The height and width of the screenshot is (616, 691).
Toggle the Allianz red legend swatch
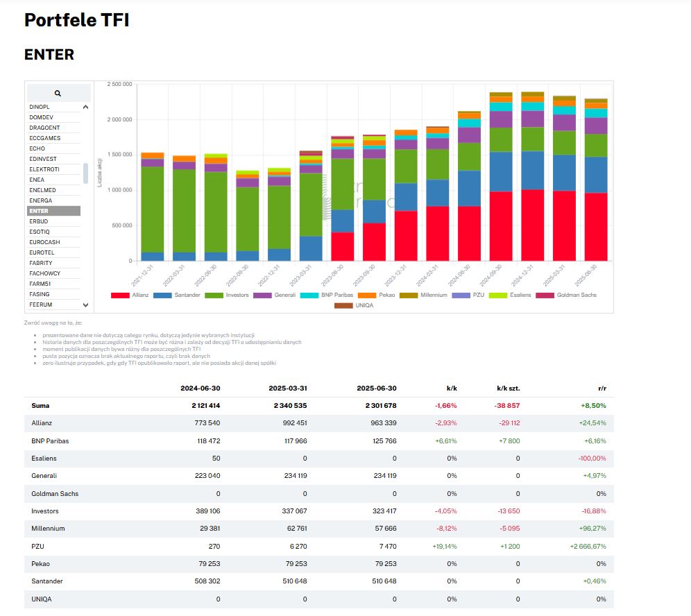tap(120, 296)
